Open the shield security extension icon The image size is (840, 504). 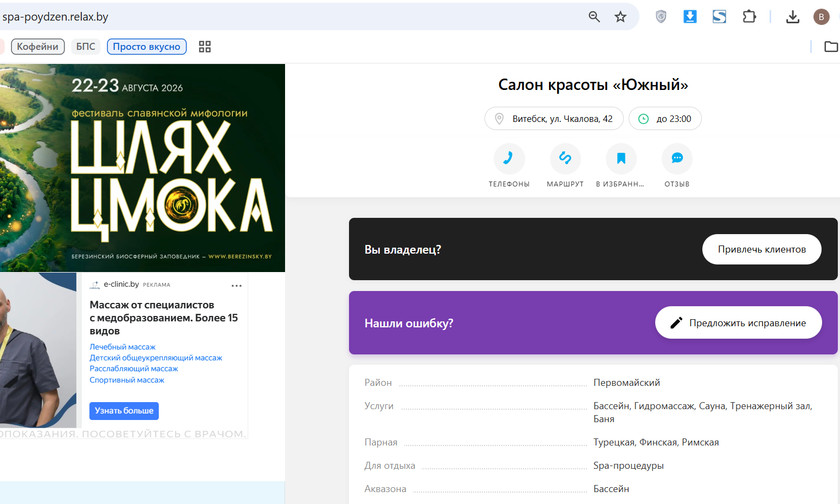coord(661,17)
